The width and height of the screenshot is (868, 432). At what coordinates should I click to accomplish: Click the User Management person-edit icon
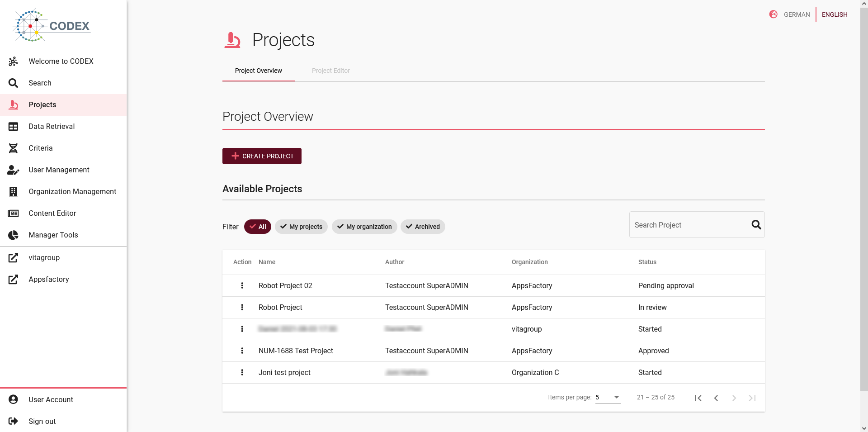click(x=13, y=170)
